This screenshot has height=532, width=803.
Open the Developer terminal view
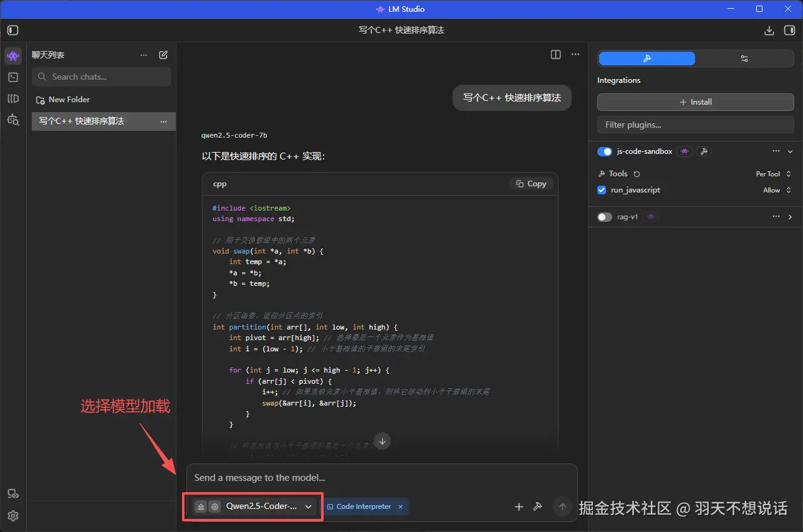(x=13, y=77)
